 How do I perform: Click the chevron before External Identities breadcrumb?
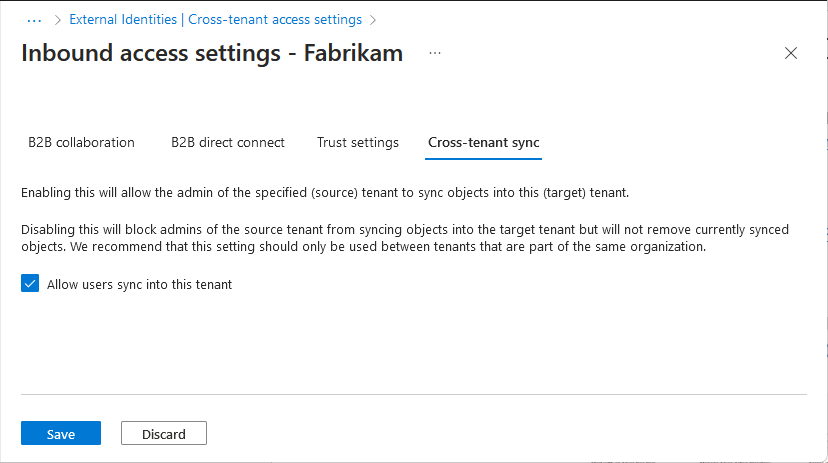pyautogui.click(x=57, y=19)
